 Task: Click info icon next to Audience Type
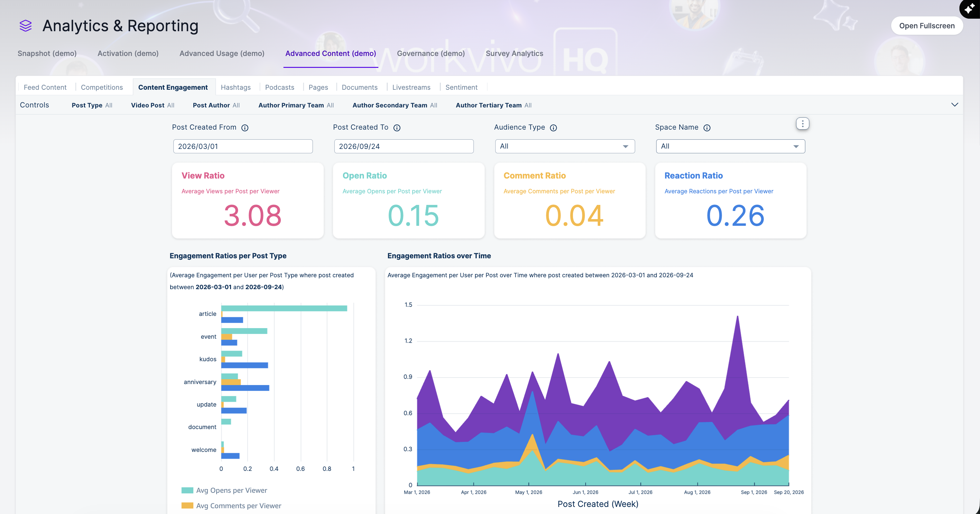[x=553, y=128]
